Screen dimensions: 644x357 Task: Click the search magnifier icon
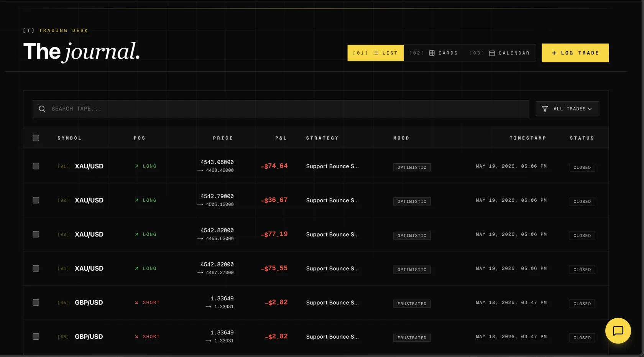click(x=42, y=109)
